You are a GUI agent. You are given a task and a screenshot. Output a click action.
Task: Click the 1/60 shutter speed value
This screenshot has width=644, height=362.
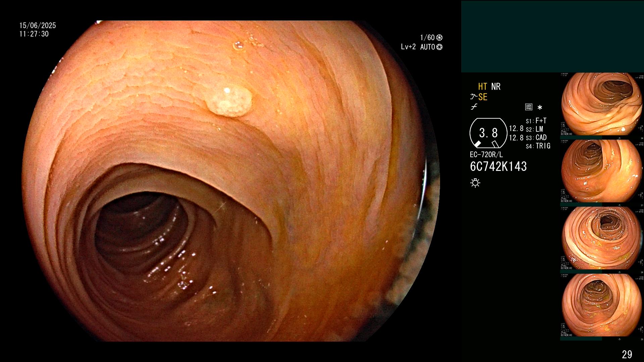(x=427, y=38)
